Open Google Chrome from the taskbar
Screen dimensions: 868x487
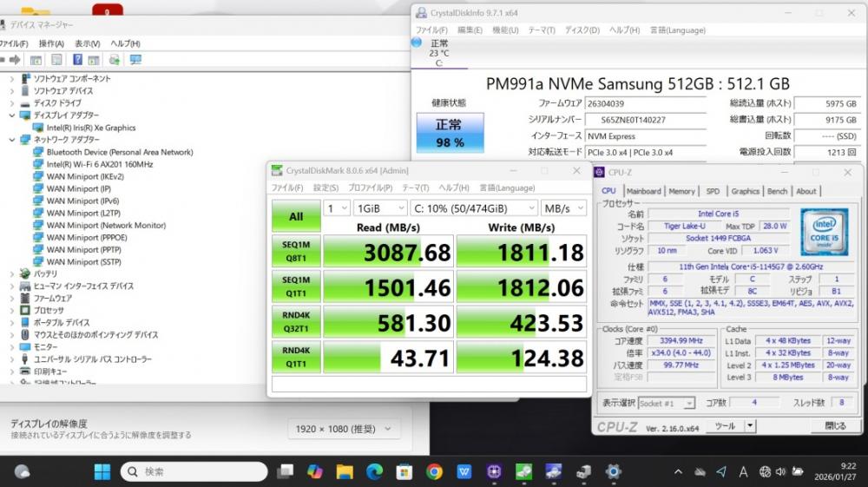[x=435, y=471]
